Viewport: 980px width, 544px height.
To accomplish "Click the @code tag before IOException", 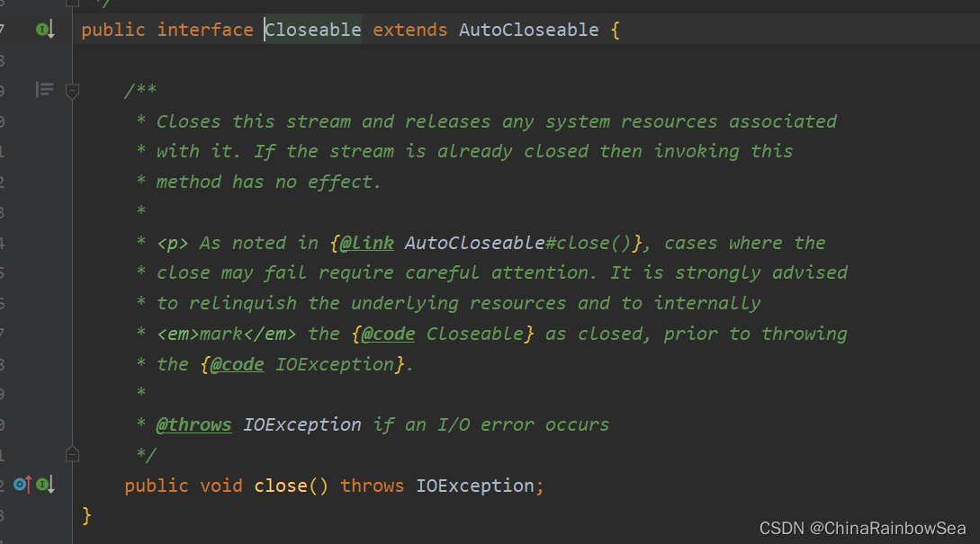I will (x=237, y=364).
